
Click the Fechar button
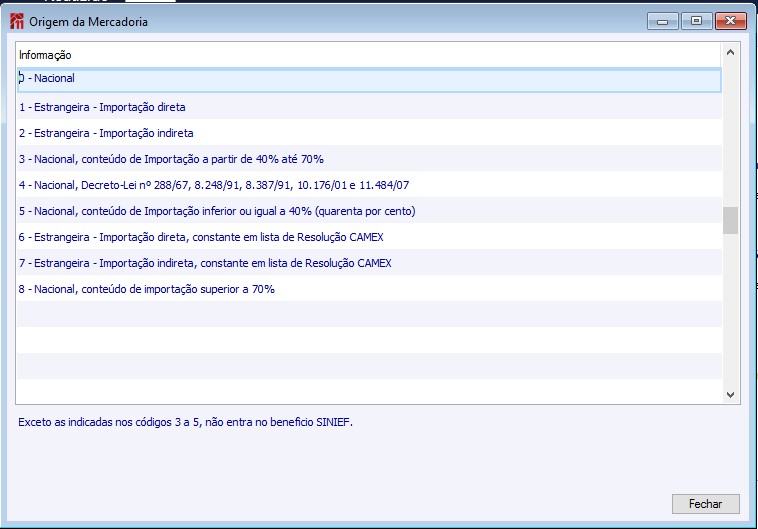pyautogui.click(x=705, y=504)
